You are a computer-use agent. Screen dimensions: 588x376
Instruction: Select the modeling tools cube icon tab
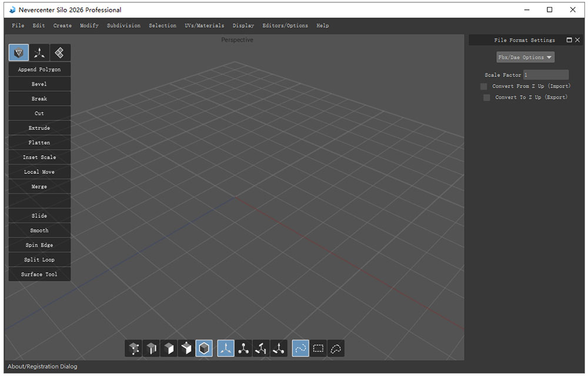[x=19, y=53]
